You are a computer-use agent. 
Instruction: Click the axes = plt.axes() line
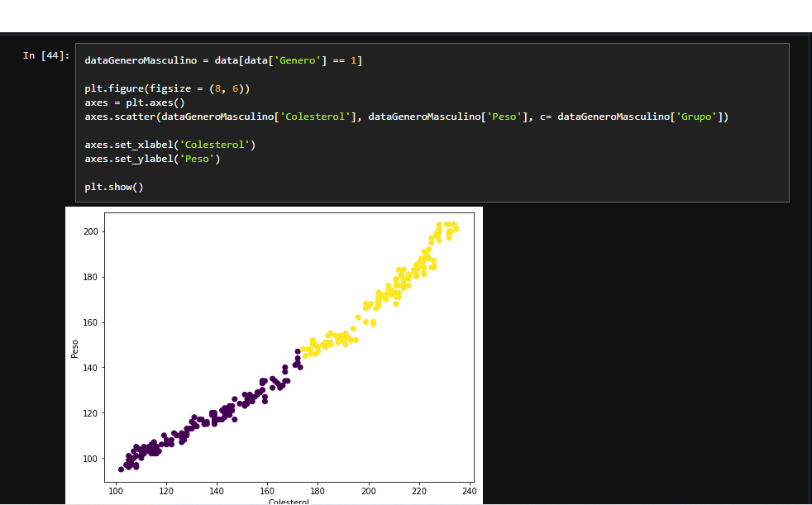pyautogui.click(x=135, y=102)
